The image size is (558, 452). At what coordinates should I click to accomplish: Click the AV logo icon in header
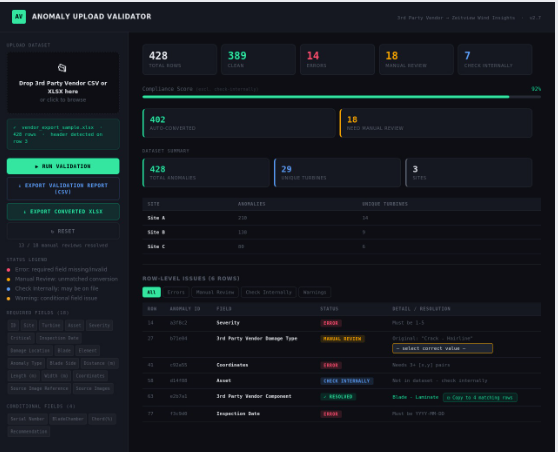pyautogui.click(x=19, y=17)
